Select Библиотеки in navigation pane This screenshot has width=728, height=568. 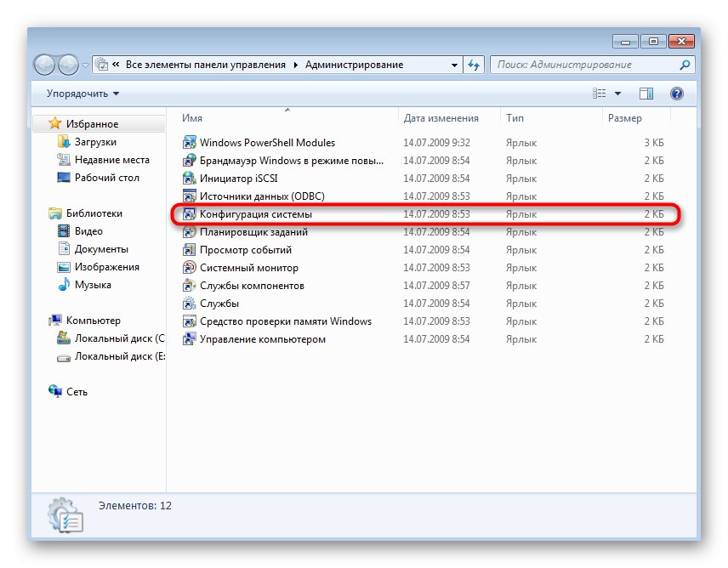[x=94, y=213]
